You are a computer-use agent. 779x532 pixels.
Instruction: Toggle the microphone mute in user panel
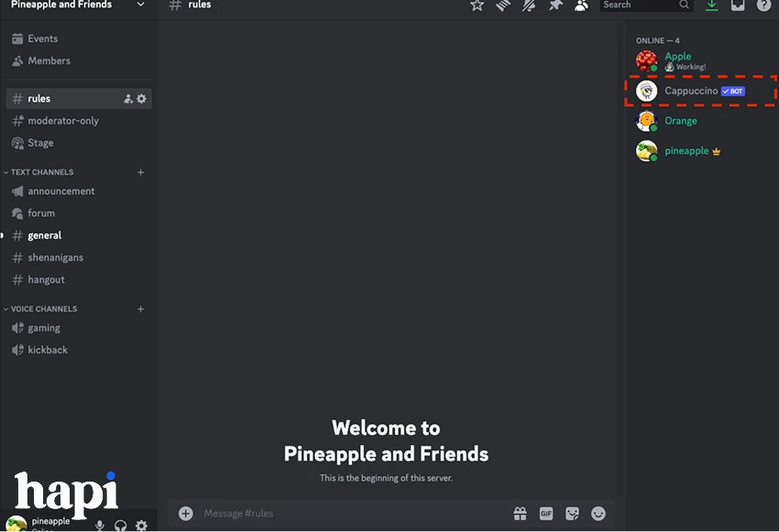(x=100, y=526)
